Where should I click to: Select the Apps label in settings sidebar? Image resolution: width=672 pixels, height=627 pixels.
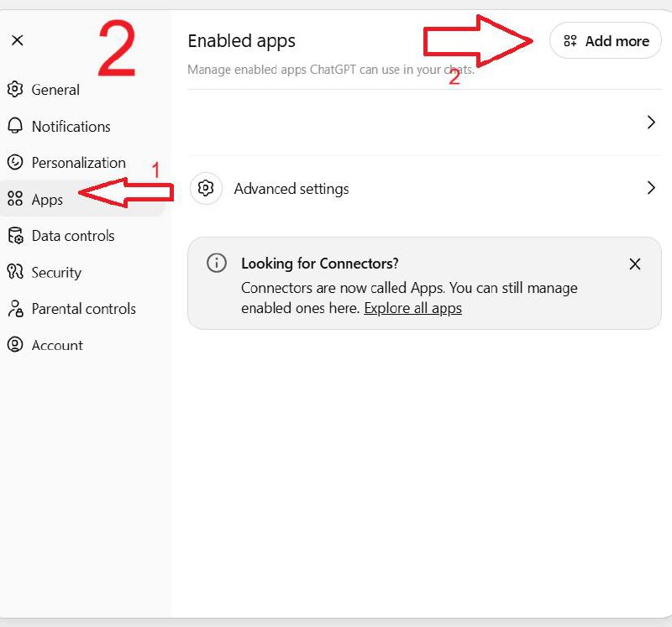click(x=47, y=200)
